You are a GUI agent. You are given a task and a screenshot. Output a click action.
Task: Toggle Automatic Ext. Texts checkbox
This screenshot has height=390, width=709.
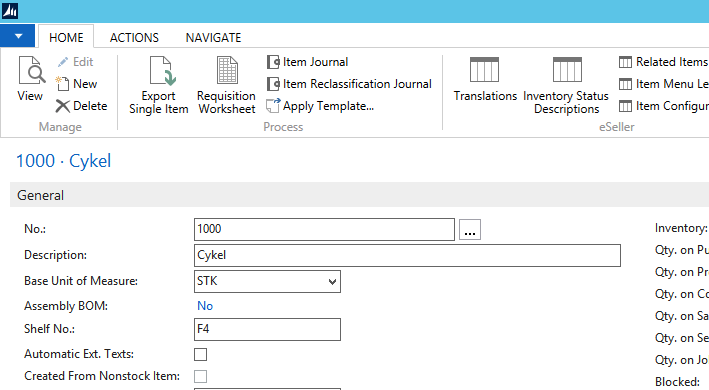(x=200, y=354)
